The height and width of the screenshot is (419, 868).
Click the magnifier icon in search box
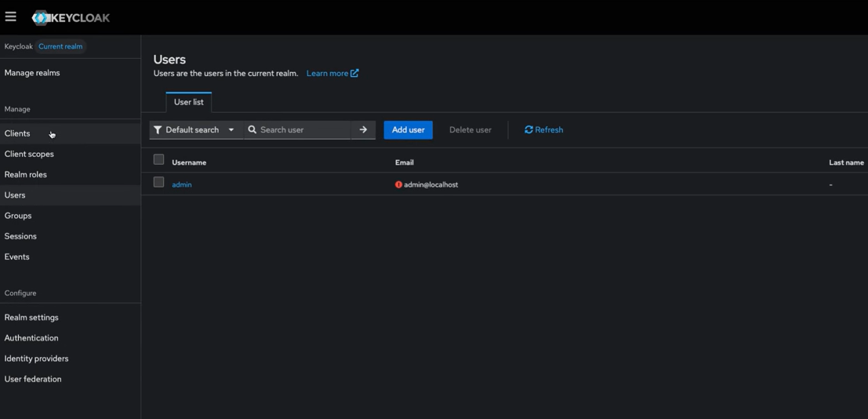pos(252,130)
